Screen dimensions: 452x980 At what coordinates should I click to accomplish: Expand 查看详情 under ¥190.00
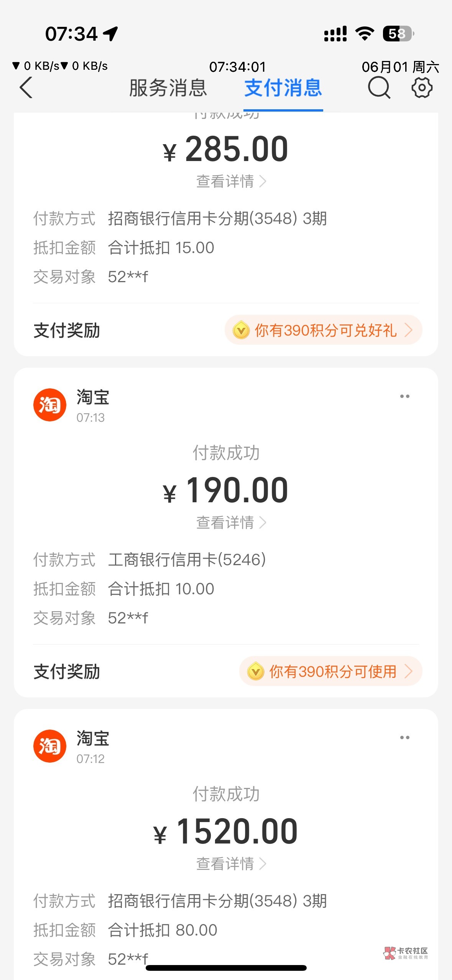click(x=230, y=523)
